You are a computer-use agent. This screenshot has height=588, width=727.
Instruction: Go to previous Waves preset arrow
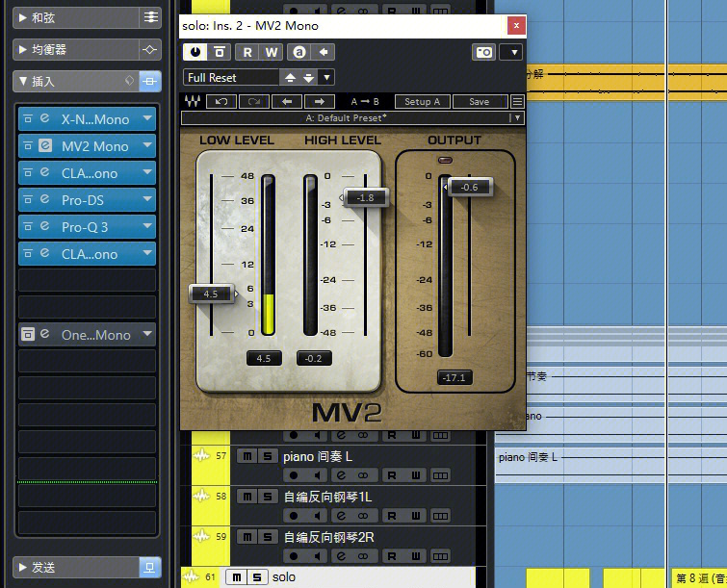click(x=287, y=101)
